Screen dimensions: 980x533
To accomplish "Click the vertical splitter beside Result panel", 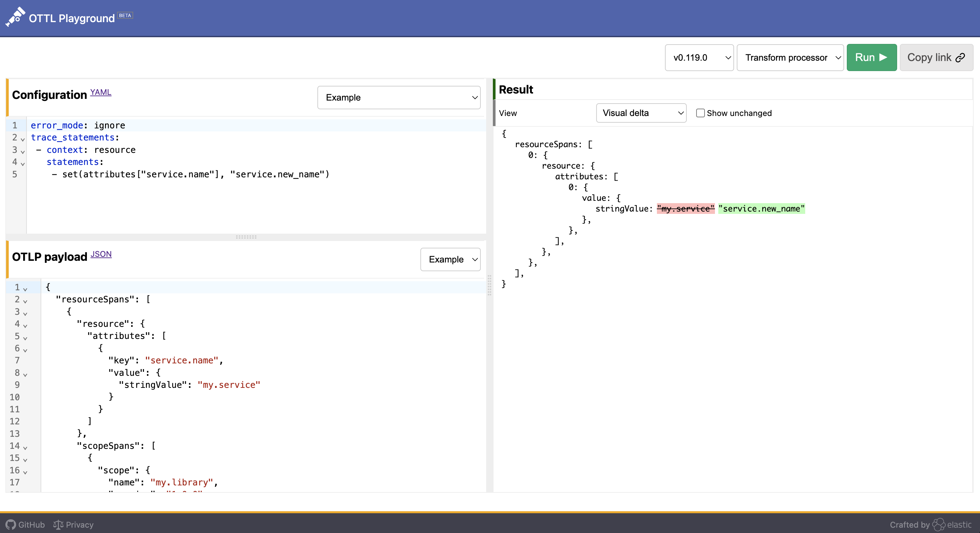I will click(x=489, y=285).
